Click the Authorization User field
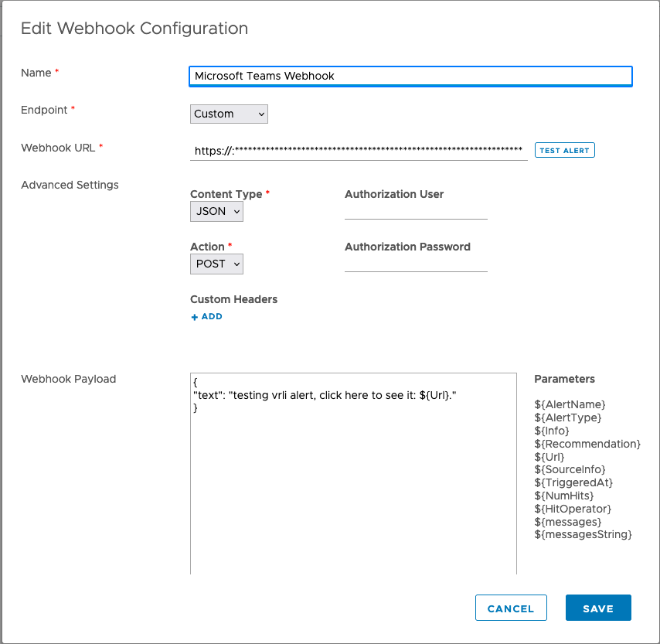 [416, 211]
